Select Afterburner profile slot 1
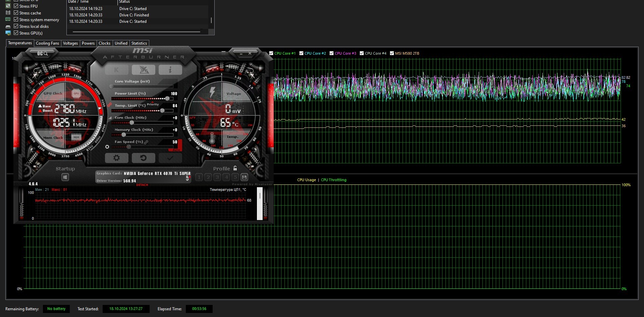The width and height of the screenshot is (644, 317). [199, 177]
